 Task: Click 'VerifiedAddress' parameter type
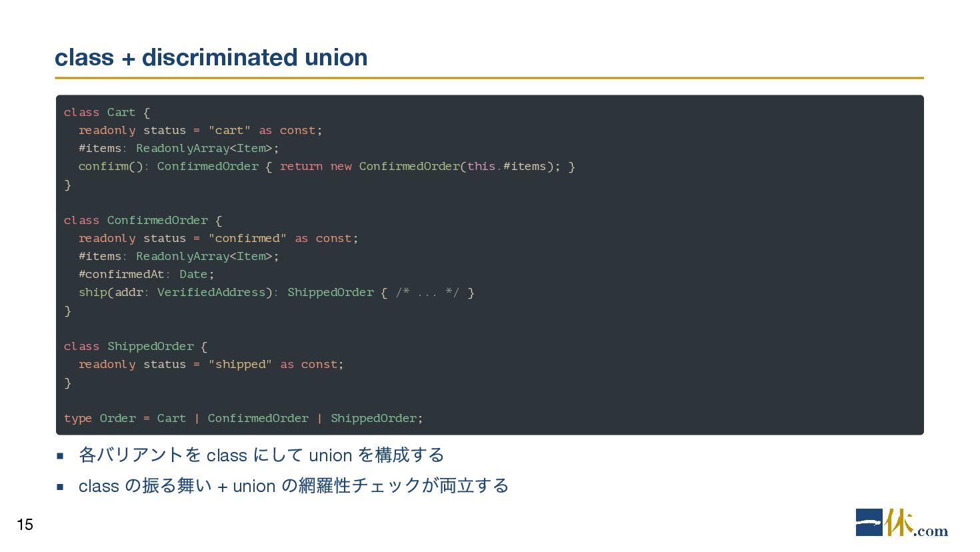point(211,292)
